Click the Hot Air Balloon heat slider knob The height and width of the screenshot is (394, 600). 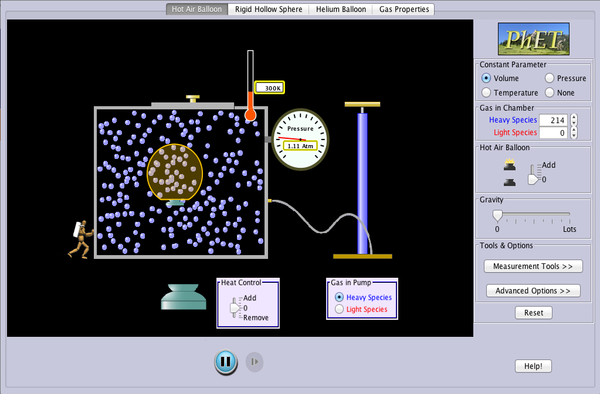533,179
